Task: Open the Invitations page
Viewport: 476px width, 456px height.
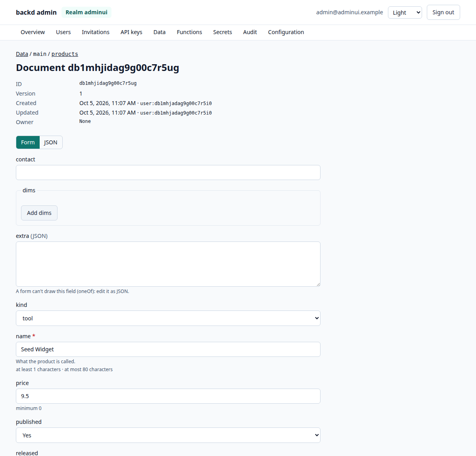Action: point(96,32)
